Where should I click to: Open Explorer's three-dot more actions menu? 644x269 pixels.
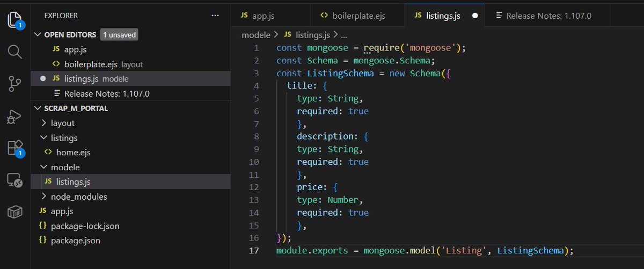click(x=215, y=16)
